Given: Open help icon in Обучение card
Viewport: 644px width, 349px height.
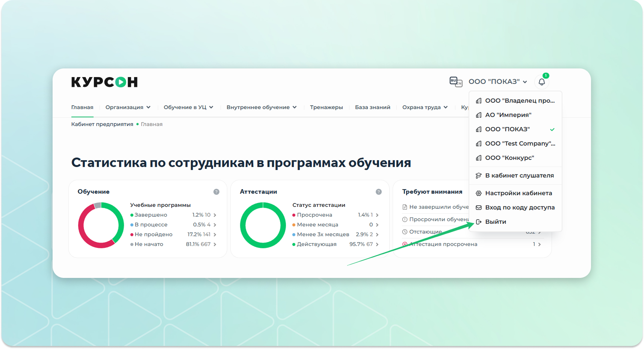Looking at the screenshot, I should coord(216,192).
